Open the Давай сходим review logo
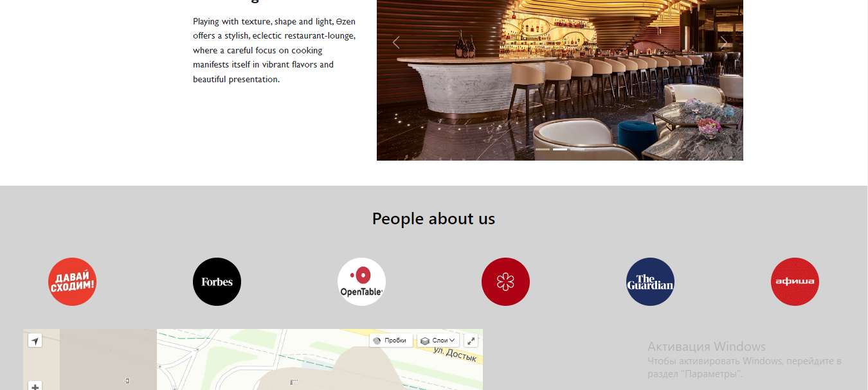 tap(72, 281)
